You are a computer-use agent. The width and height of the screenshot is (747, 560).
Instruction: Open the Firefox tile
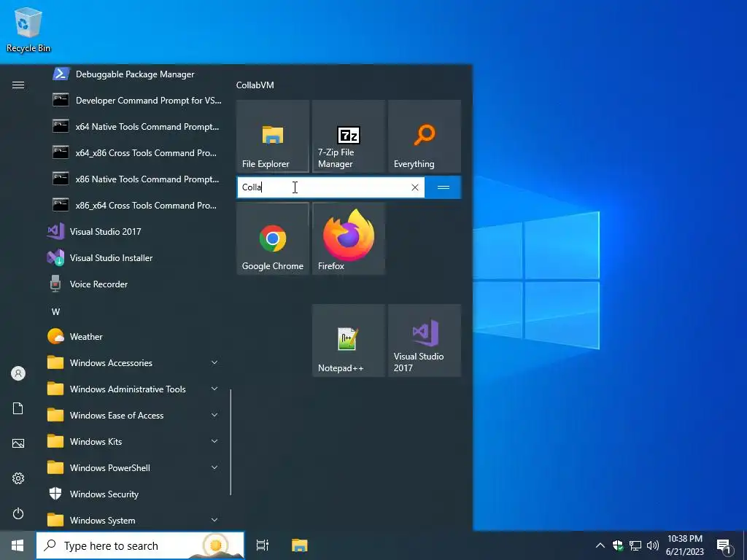[349, 238]
